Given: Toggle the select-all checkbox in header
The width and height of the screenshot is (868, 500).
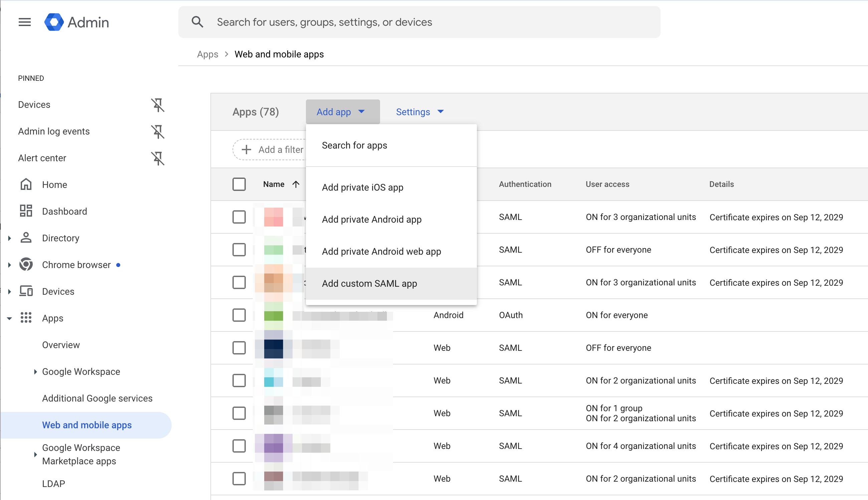Looking at the screenshot, I should click(239, 184).
